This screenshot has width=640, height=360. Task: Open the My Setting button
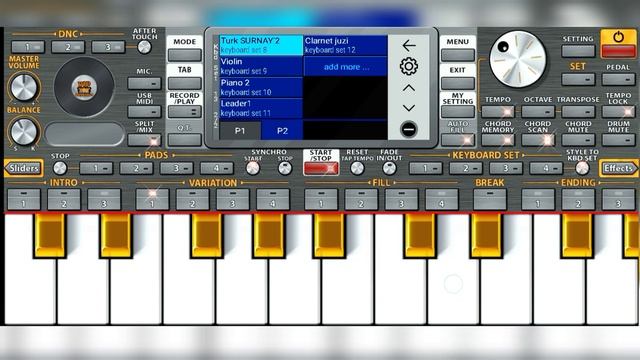pyautogui.click(x=458, y=112)
